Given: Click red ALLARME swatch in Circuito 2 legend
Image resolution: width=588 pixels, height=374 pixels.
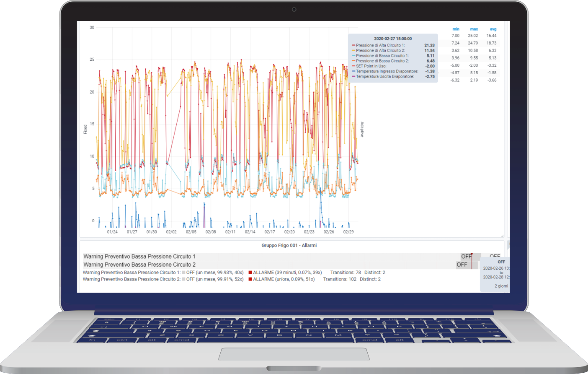Looking at the screenshot, I should click(250, 279).
